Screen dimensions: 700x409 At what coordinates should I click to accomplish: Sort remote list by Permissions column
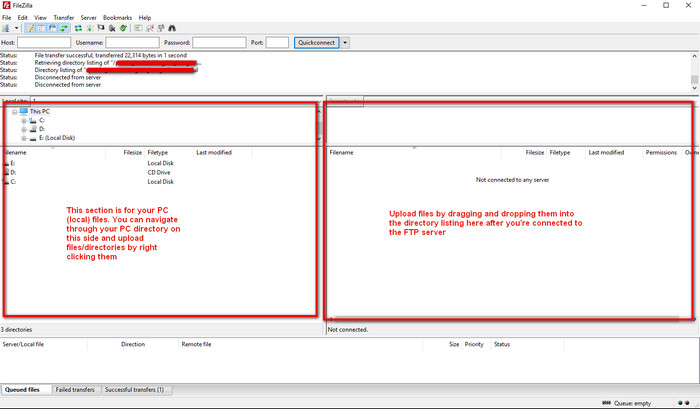(x=662, y=152)
